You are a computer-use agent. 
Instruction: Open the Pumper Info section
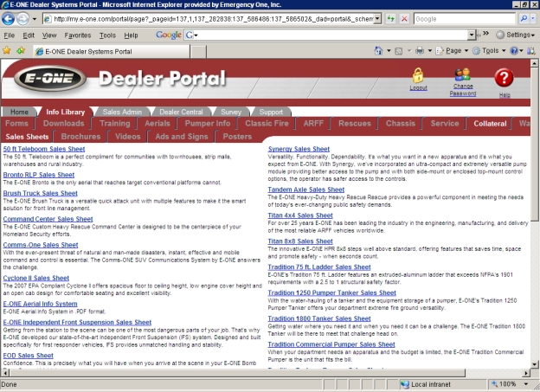[208, 124]
